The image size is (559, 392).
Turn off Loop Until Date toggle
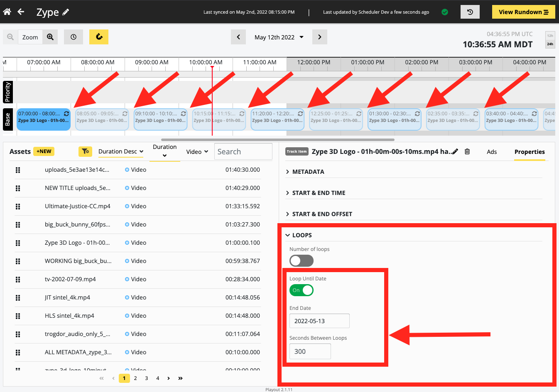point(302,290)
